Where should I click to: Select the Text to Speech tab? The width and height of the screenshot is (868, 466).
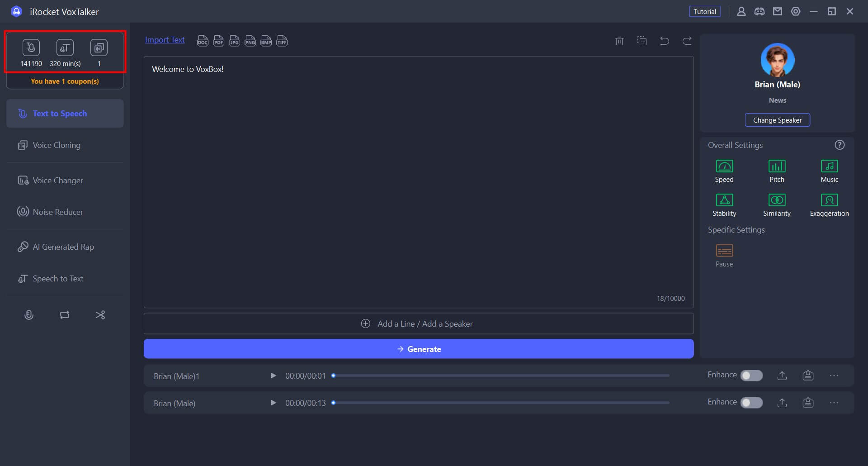click(65, 114)
